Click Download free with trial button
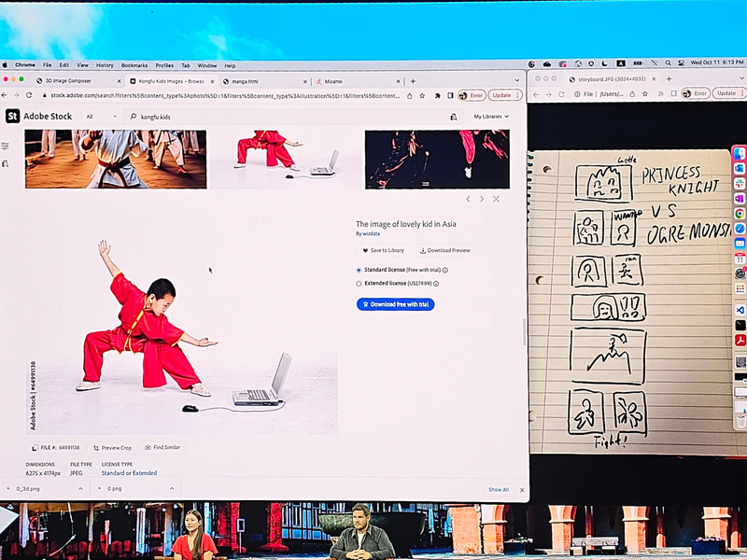The width and height of the screenshot is (747, 560). [395, 304]
